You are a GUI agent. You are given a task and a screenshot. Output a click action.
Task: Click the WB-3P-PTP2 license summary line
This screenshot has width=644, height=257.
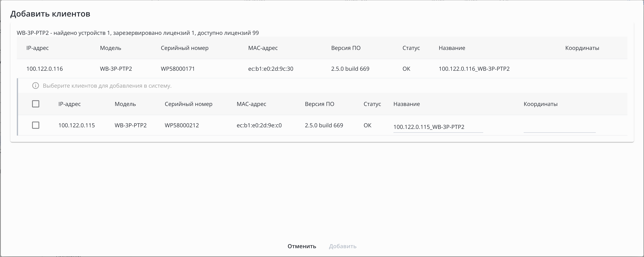[x=138, y=33]
